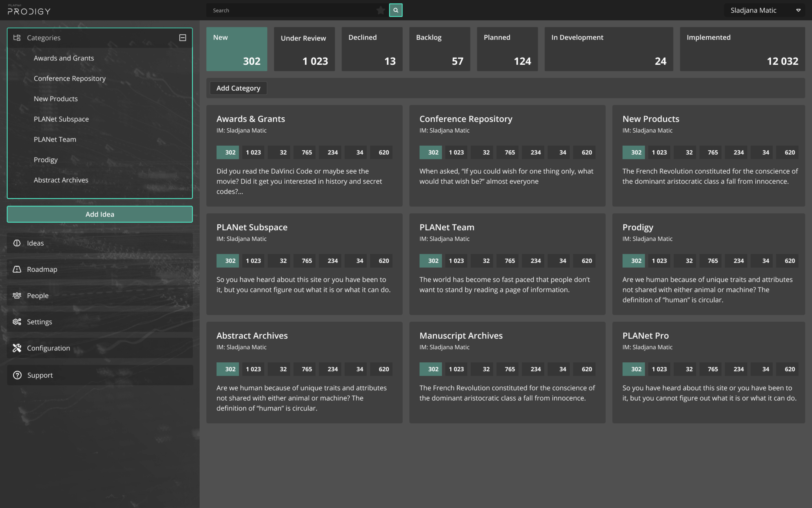Open the PLANet Pro card title
This screenshot has width=812, height=508.
[x=646, y=335]
